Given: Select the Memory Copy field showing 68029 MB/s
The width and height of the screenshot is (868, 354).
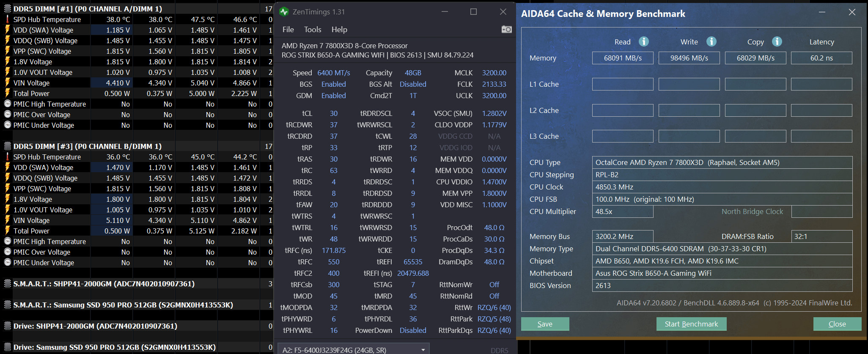Looking at the screenshot, I should [755, 58].
